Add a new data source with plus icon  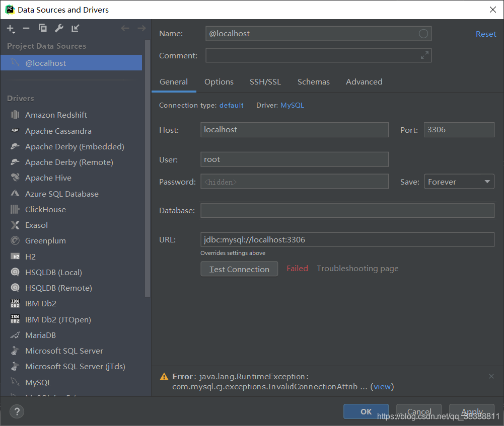(x=11, y=29)
